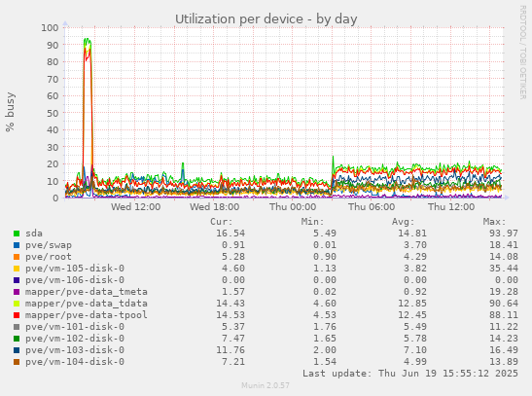
Task: Click the Thu 06:00 axis label
Action: (x=372, y=207)
